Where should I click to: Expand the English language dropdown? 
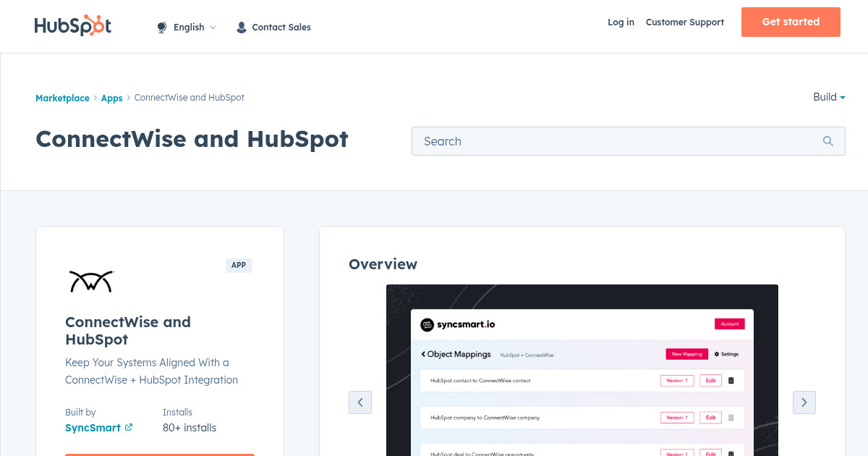point(190,27)
